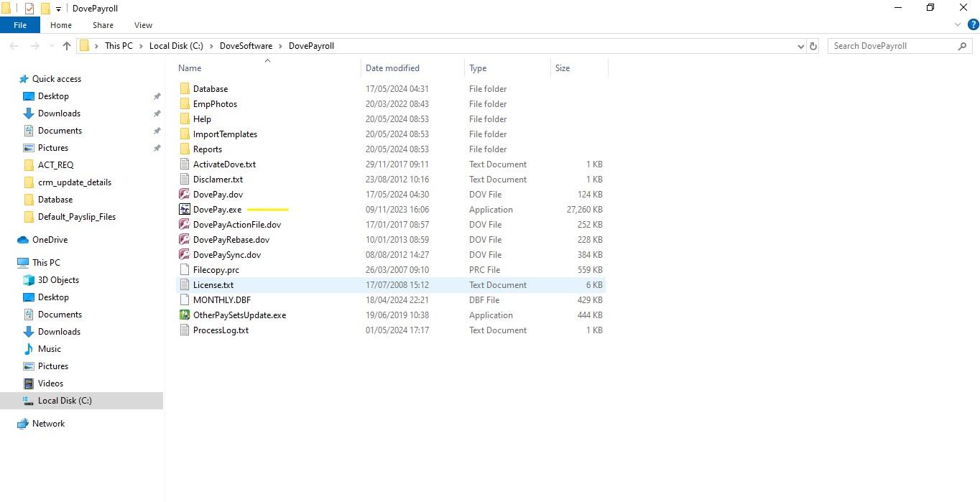The height and width of the screenshot is (502, 980).
Task: Click the "PRC File" type cell
Action: click(485, 270)
